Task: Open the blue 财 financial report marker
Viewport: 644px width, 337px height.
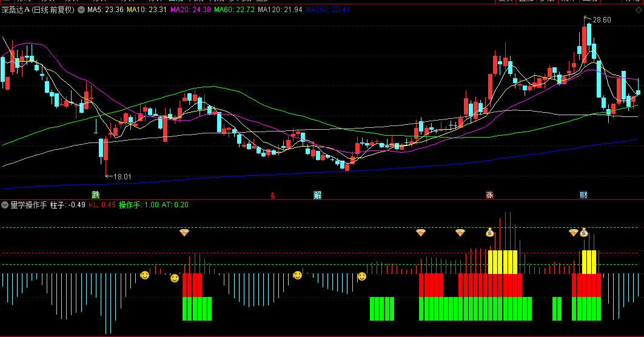Action: pyautogui.click(x=583, y=195)
